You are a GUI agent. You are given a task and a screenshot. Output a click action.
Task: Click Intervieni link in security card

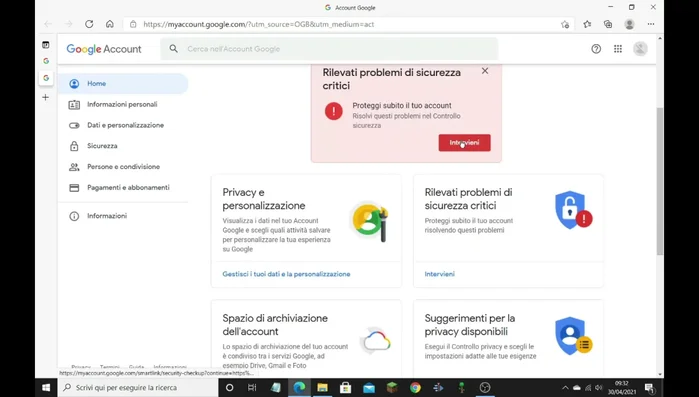point(440,274)
